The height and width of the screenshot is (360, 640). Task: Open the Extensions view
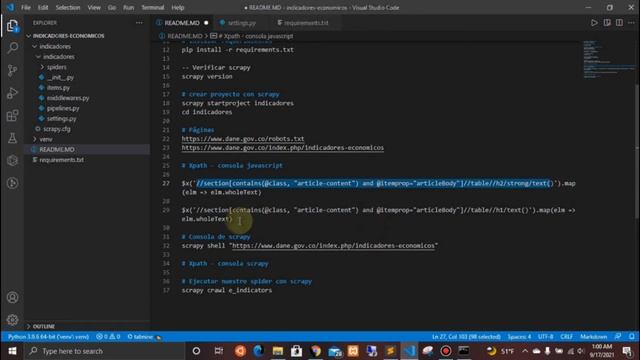[12, 116]
